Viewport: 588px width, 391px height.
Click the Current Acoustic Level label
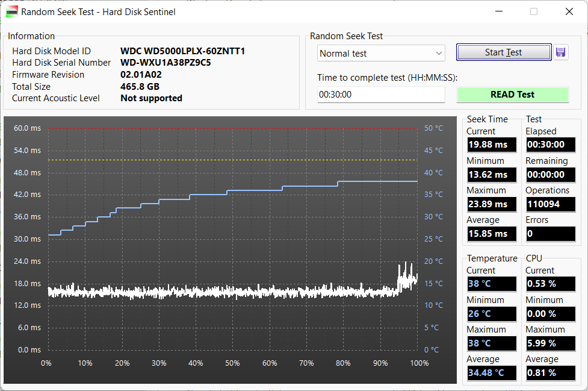click(x=56, y=98)
